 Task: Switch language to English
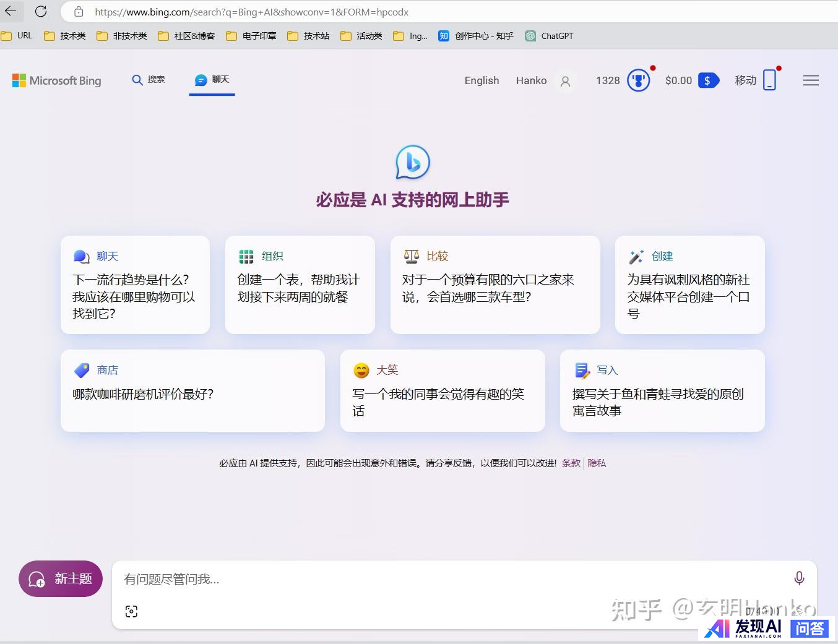[482, 80]
